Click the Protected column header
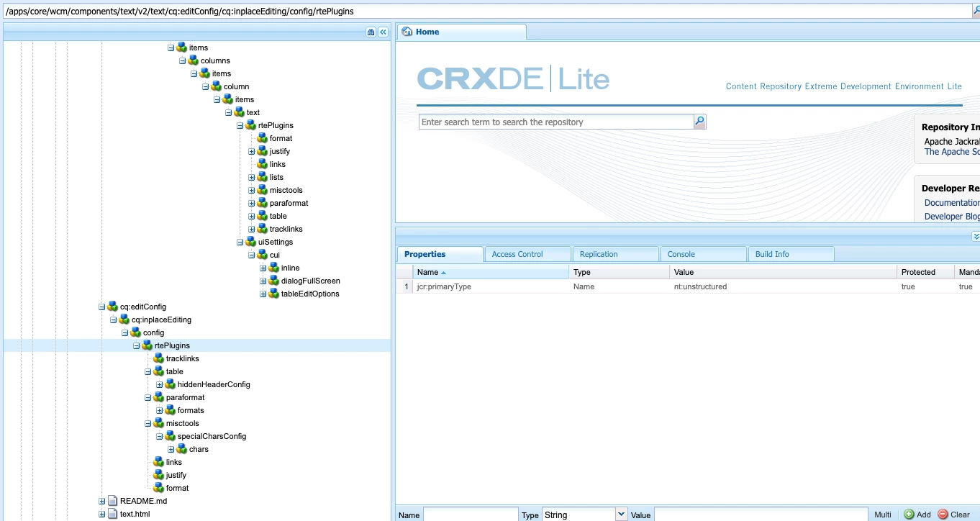 tap(925, 272)
